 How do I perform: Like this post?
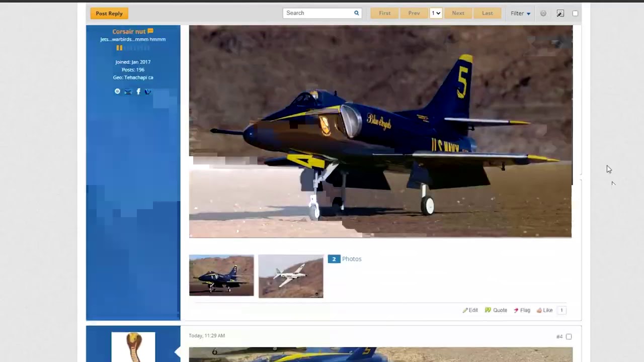(544, 310)
